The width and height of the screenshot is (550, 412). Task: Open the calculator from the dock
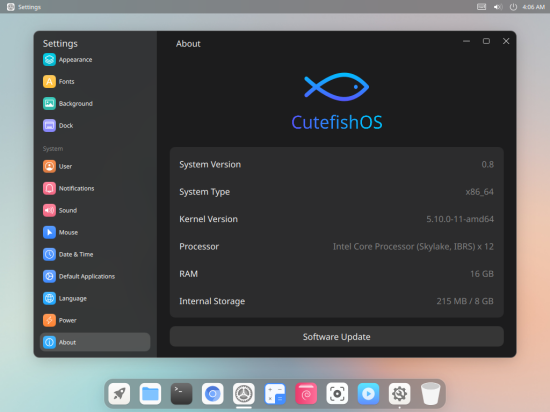(x=275, y=394)
